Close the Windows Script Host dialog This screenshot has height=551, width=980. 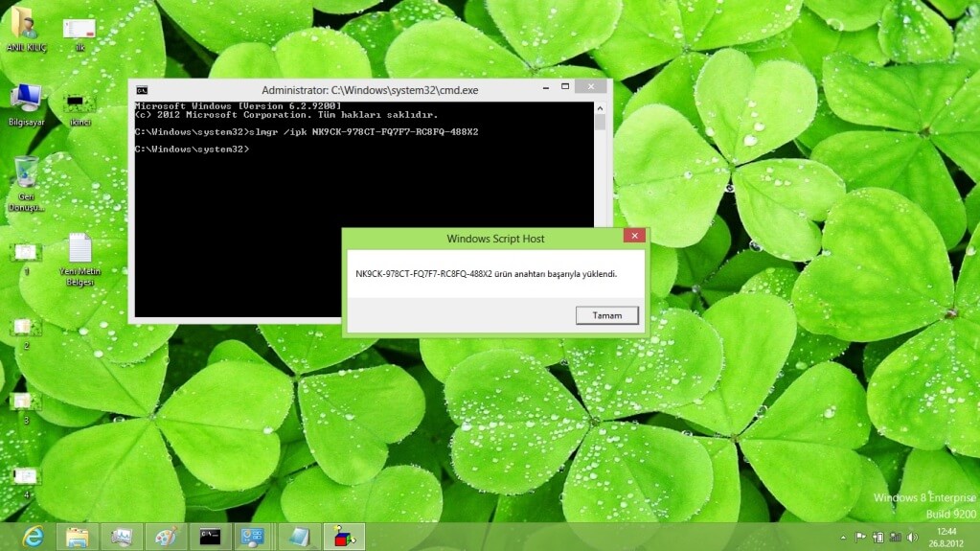[633, 236]
